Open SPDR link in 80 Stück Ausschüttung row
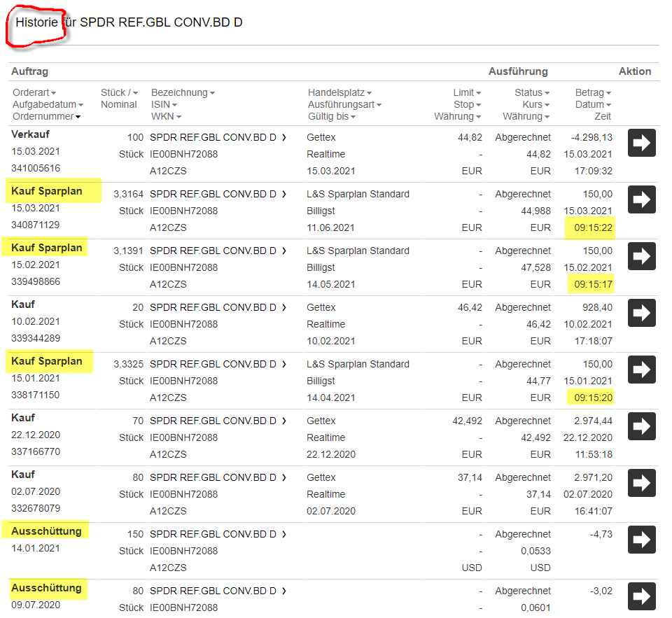This screenshot has height=618, width=672. [218, 591]
